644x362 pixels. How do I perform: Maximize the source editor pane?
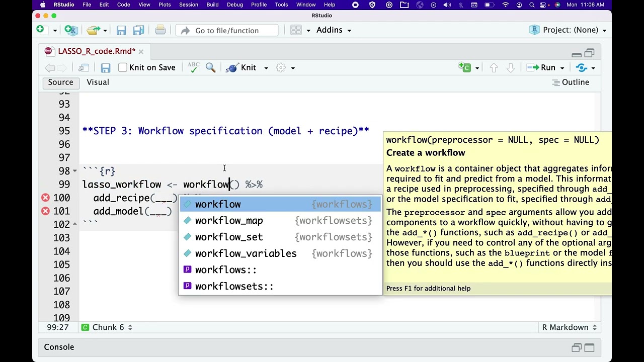coord(589,53)
